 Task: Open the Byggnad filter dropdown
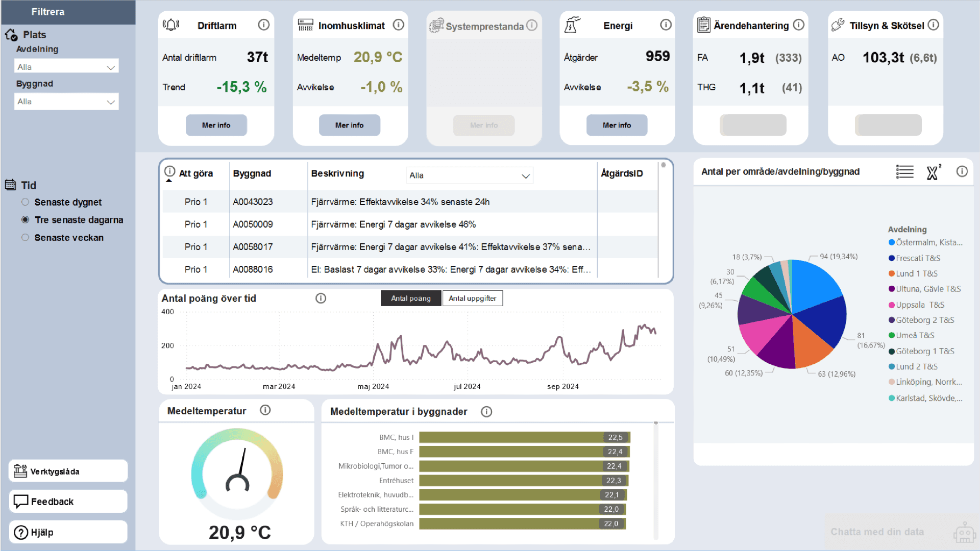click(x=66, y=102)
